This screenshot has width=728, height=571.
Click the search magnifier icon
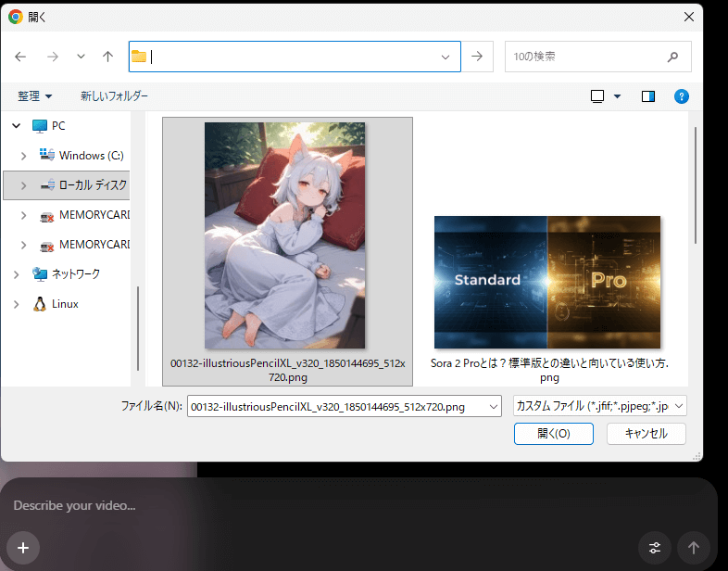click(x=673, y=57)
